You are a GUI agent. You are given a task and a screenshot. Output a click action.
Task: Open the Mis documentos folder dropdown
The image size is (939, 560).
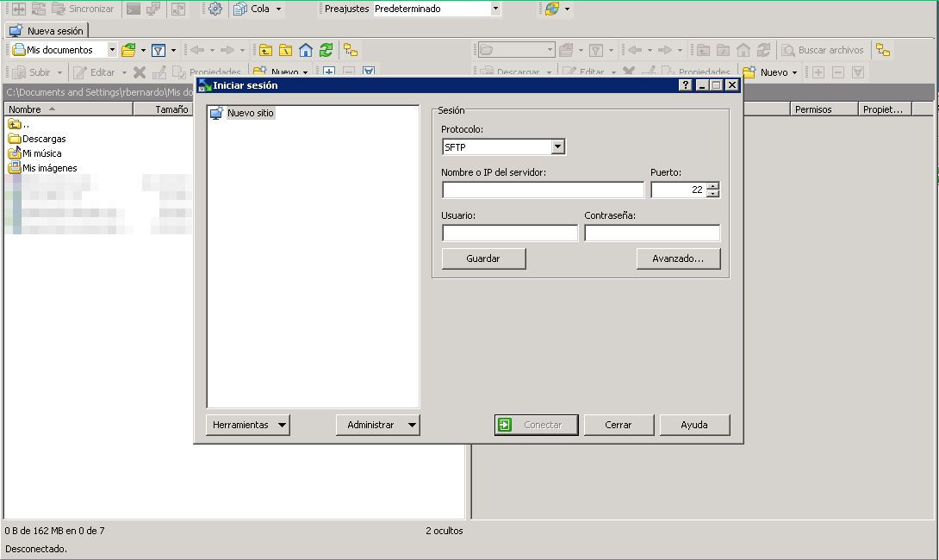(112, 50)
